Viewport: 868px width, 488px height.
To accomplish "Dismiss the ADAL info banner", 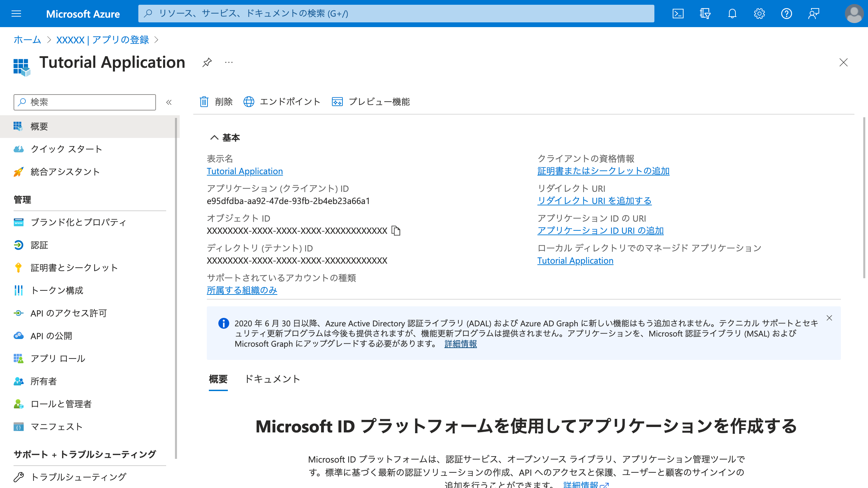I will [829, 318].
